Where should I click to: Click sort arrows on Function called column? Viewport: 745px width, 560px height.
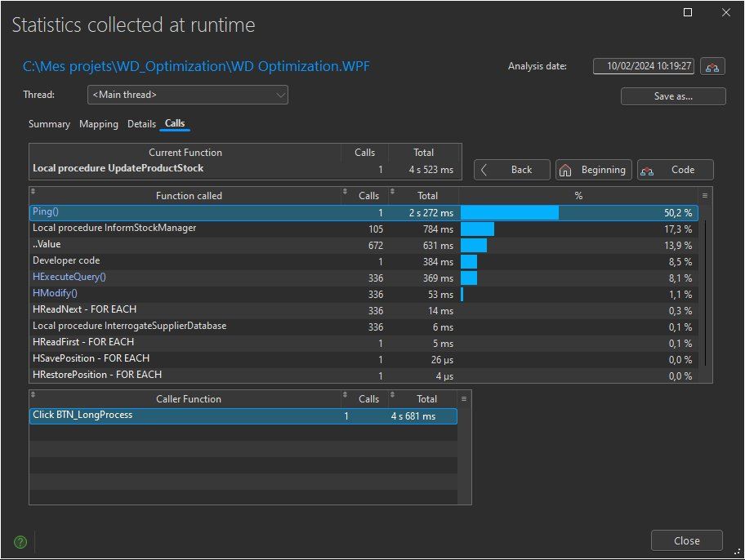click(33, 191)
